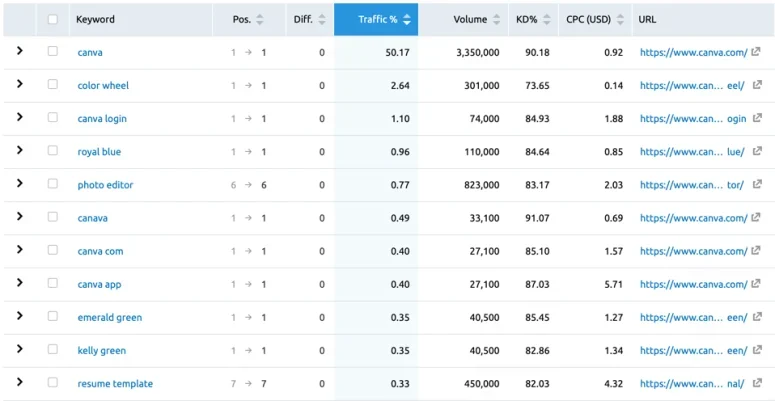Screen dimensions: 775x401
Task: Click the Keyword column header
Action: (x=95, y=20)
